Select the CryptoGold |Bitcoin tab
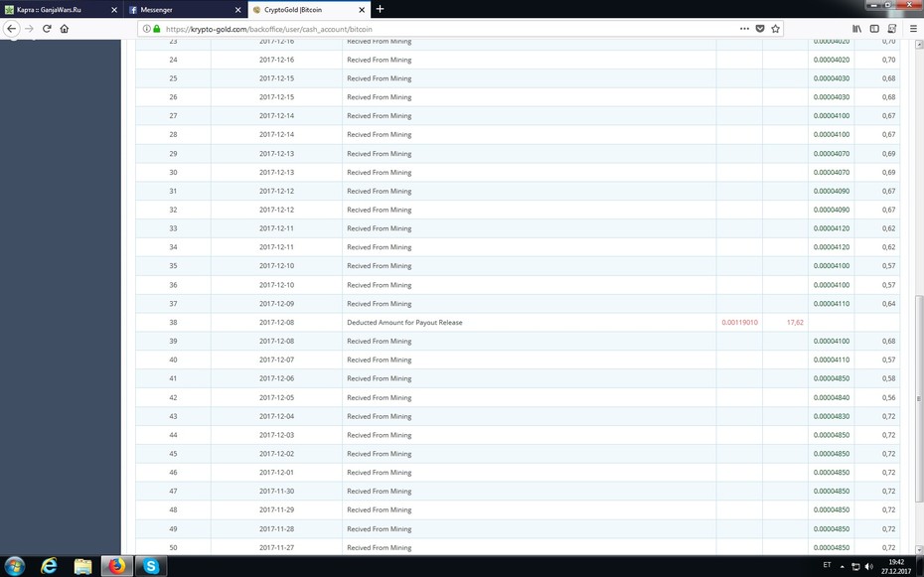This screenshot has width=924, height=577. [309, 9]
